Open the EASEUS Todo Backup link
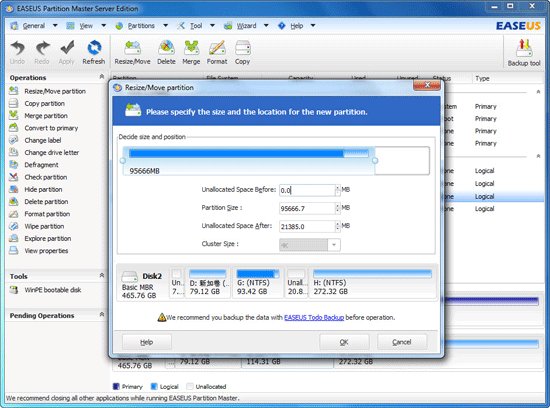The width and height of the screenshot is (550, 408). (x=314, y=317)
